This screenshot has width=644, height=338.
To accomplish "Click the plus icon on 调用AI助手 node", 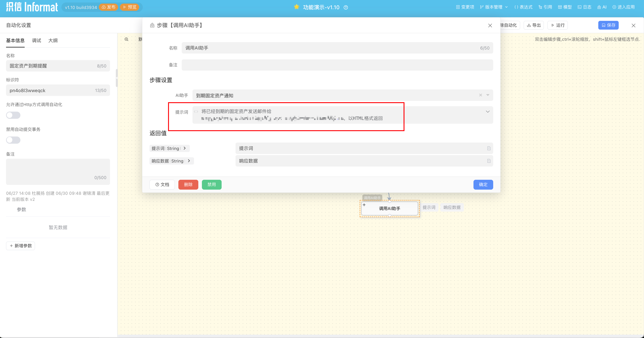I will (364, 205).
